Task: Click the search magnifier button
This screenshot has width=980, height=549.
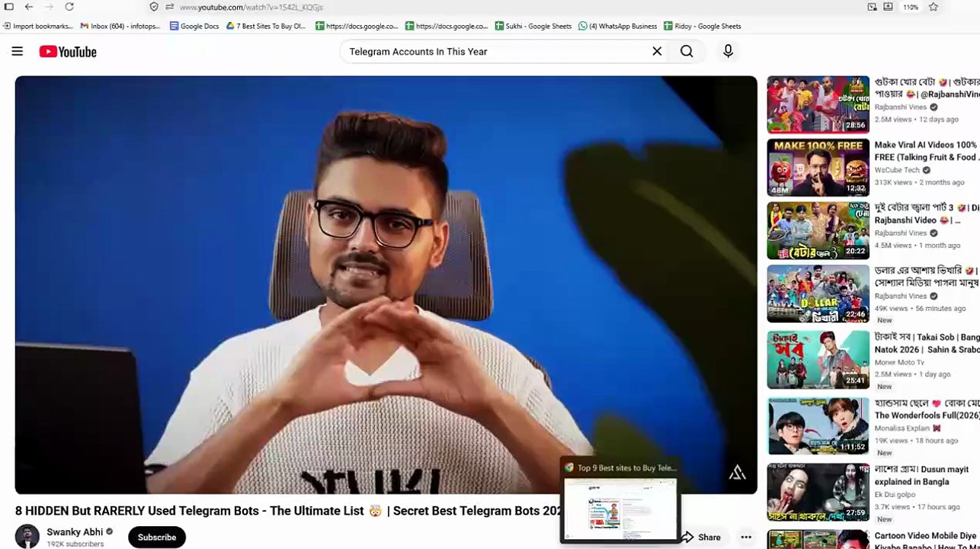Action: coord(687,51)
